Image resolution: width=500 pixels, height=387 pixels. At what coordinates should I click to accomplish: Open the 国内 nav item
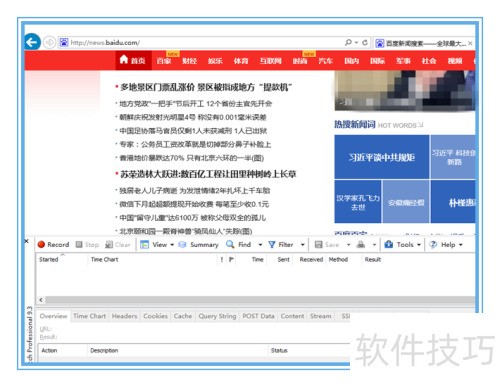pos(351,61)
